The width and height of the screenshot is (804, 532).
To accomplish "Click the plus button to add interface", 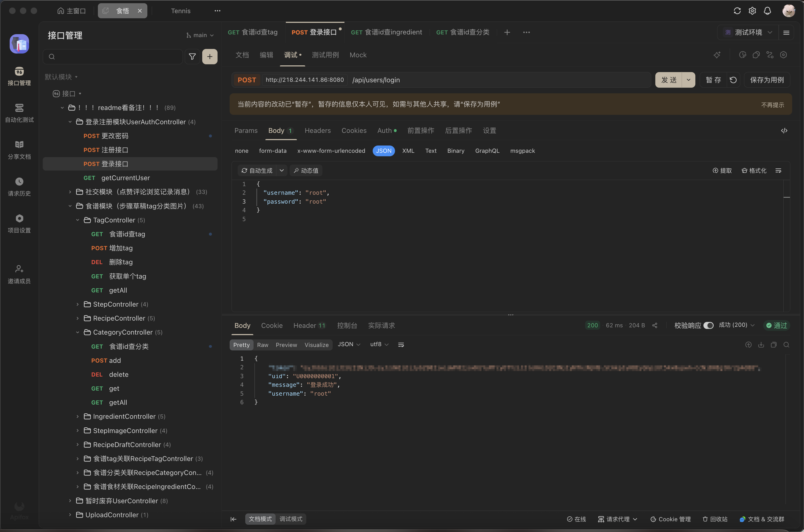I will pyautogui.click(x=210, y=57).
